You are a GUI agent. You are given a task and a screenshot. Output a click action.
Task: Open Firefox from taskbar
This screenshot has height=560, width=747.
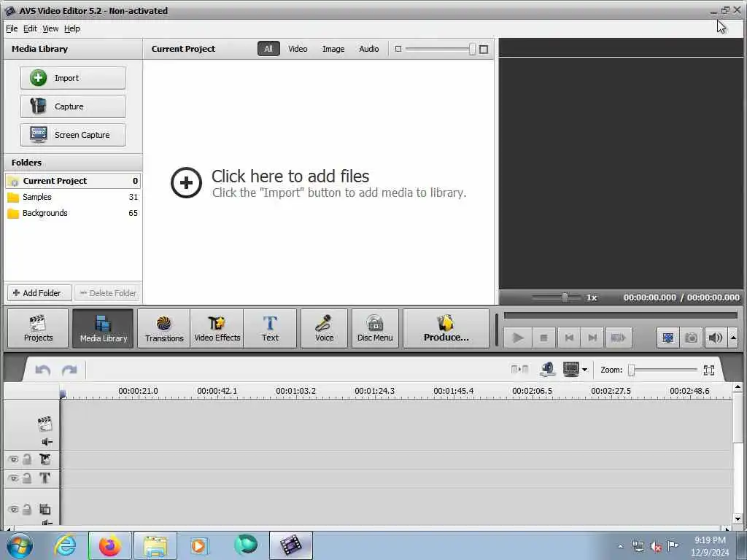pyautogui.click(x=110, y=545)
